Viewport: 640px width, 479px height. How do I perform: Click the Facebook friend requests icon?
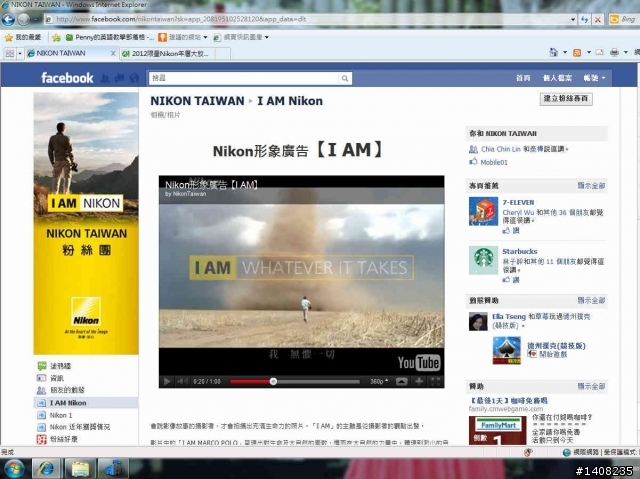(105, 78)
